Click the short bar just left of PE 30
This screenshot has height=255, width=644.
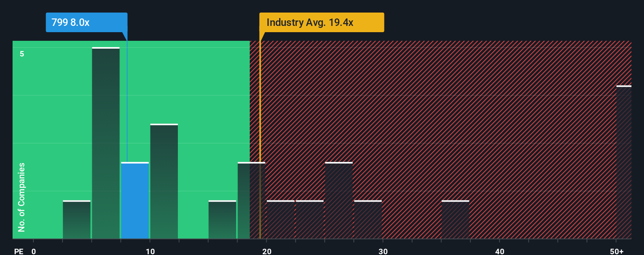pyautogui.click(x=368, y=220)
